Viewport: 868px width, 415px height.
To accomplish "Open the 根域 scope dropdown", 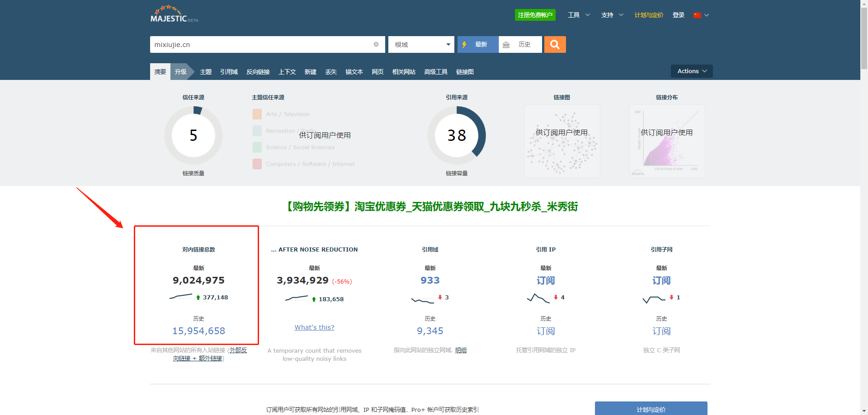I will [421, 45].
